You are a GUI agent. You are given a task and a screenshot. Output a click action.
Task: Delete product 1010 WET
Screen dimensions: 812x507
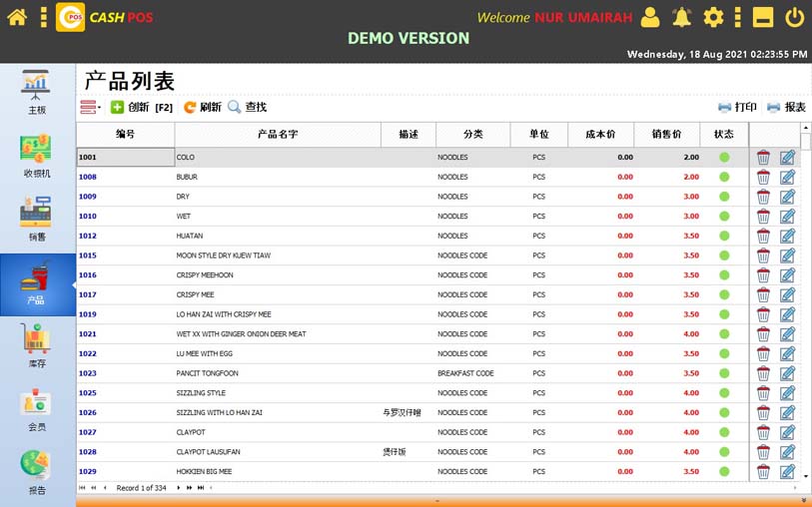tap(763, 217)
